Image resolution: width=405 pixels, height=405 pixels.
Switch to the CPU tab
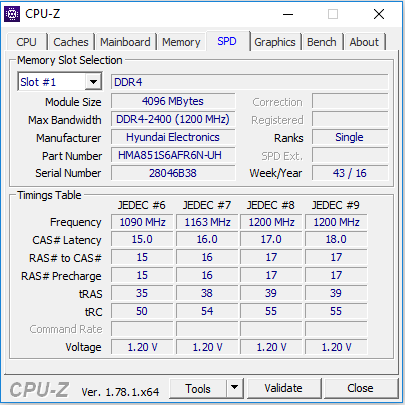(x=26, y=42)
